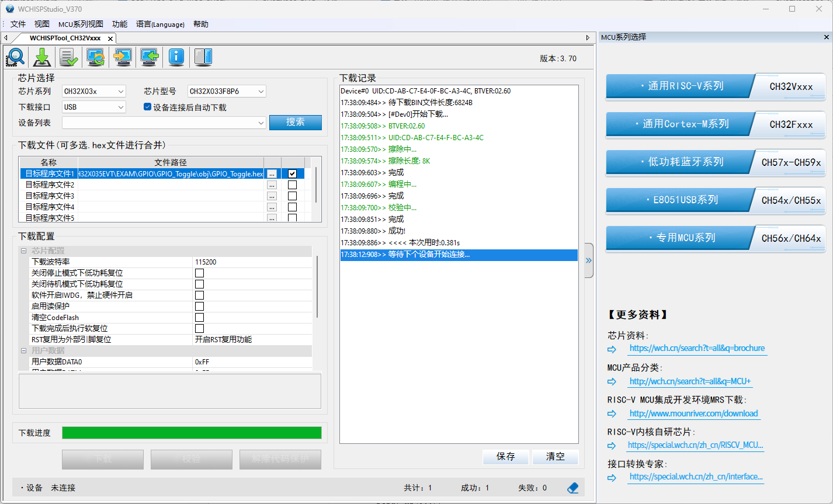Click arrow icon beside interface link
This screenshot has width=833, height=504.
612,477
